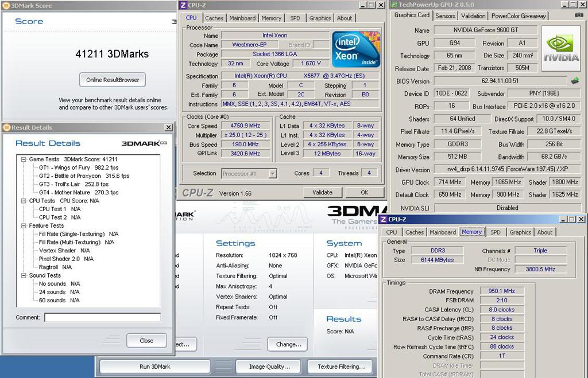The height and width of the screenshot is (378, 588).
Task: Click the 3DMark Score window title icon
Action: click(6, 6)
